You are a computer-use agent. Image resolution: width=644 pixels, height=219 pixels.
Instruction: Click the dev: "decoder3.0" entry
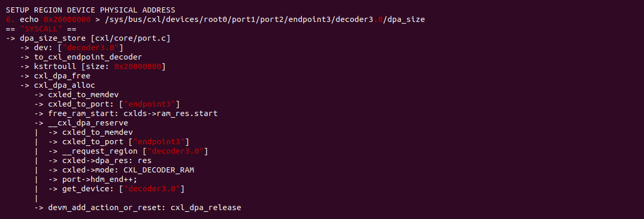tap(79, 48)
